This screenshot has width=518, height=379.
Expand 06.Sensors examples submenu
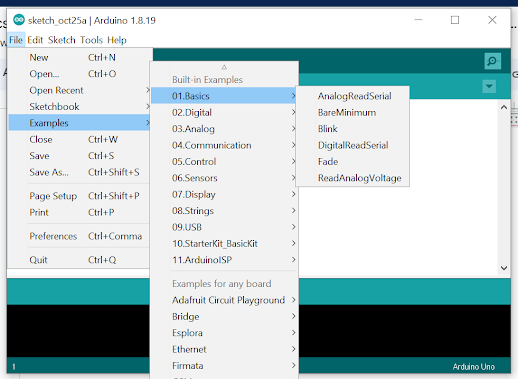pos(224,178)
